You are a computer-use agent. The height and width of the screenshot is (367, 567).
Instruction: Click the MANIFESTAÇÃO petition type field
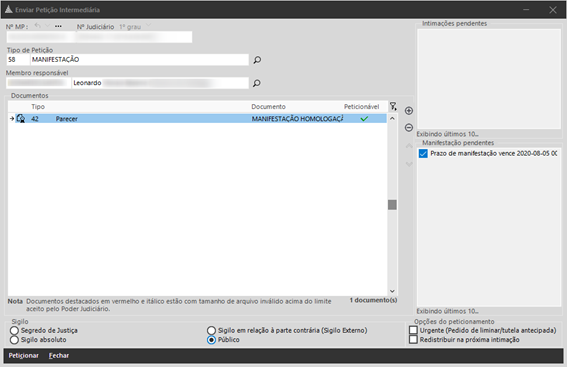tap(139, 60)
